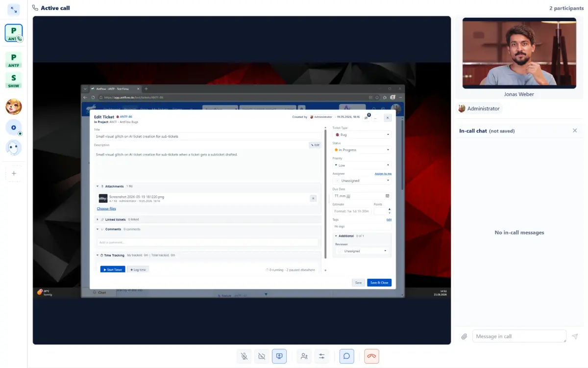588x368 pixels.
Task: Stop screen sharing with the monitor button
Action: click(x=279, y=356)
